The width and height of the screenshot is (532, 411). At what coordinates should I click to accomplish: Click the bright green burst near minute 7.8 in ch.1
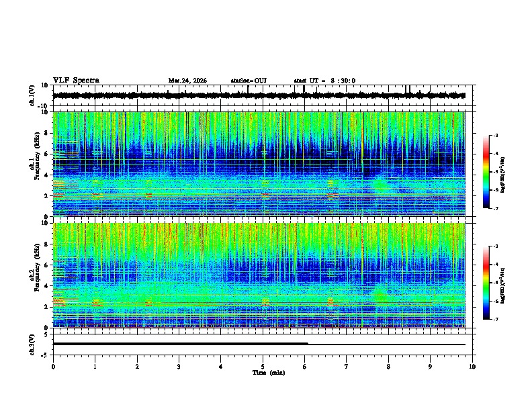[380, 185]
